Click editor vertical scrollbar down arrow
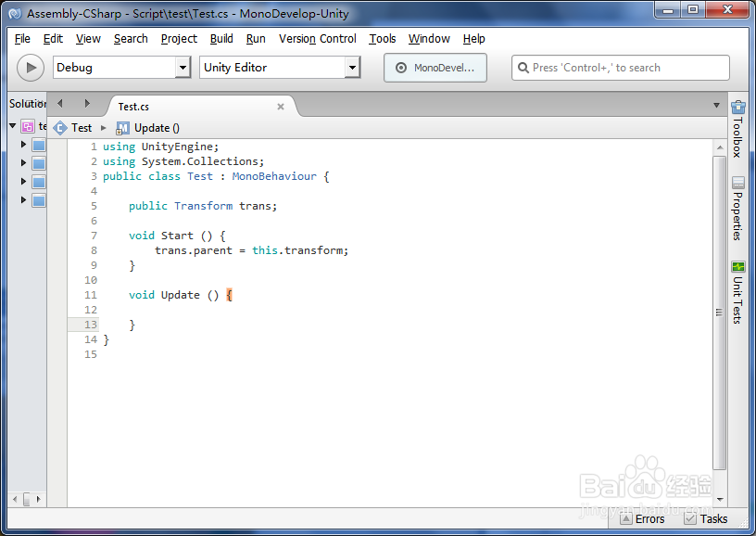The image size is (756, 536). pyautogui.click(x=720, y=500)
